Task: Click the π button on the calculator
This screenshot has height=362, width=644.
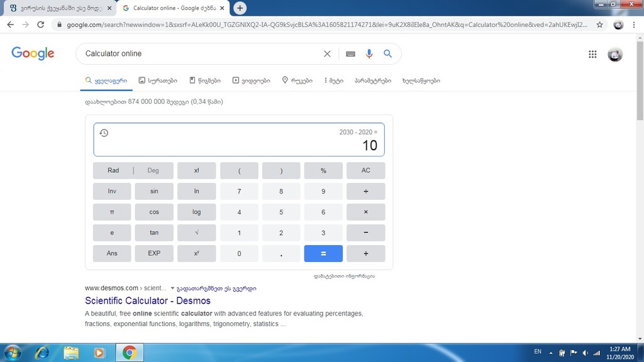Action: [x=111, y=212]
